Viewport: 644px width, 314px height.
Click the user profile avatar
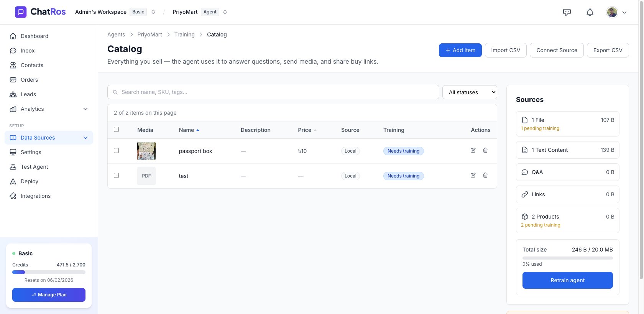point(612,12)
